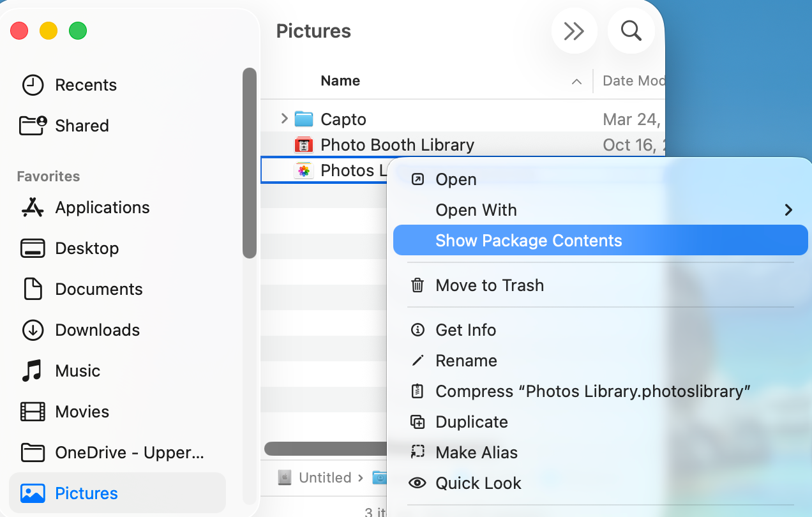Click the Music note icon in sidebar
Viewport: 812px width, 517px height.
point(33,371)
